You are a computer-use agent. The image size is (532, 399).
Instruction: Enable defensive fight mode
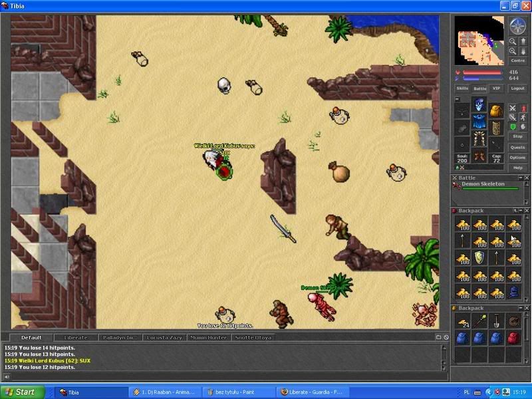pyautogui.click(x=513, y=126)
